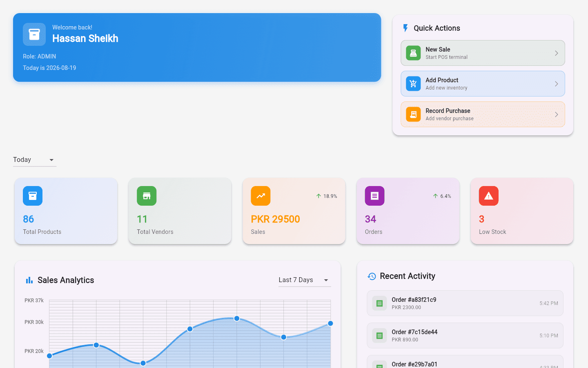The image size is (588, 368).
Task: Click the lowest data point on the sales chart
Action: pos(143,363)
